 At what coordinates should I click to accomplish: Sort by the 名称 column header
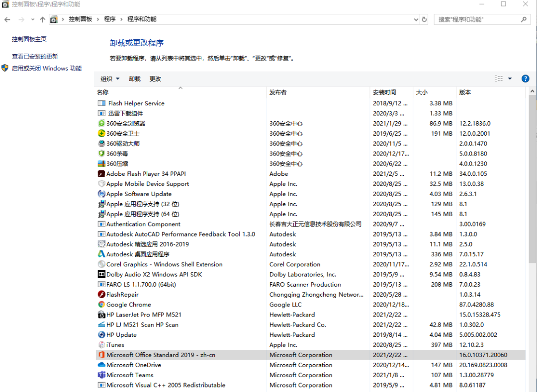point(180,92)
